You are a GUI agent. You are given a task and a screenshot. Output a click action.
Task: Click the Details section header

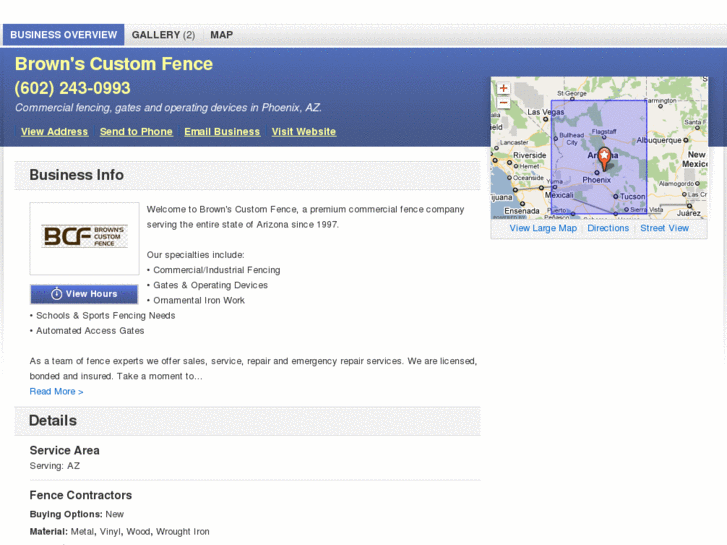pos(53,421)
